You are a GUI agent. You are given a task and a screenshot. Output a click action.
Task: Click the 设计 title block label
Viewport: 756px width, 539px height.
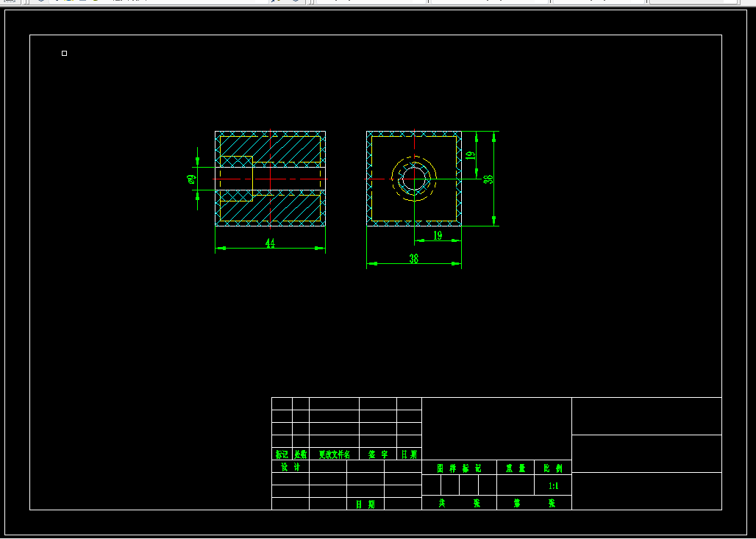[x=290, y=467]
